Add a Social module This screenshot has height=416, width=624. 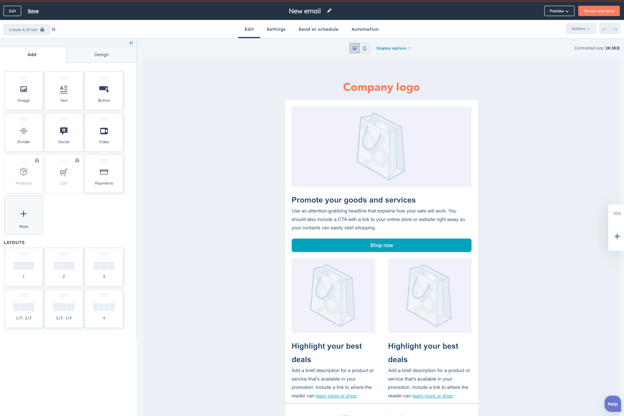(64, 133)
